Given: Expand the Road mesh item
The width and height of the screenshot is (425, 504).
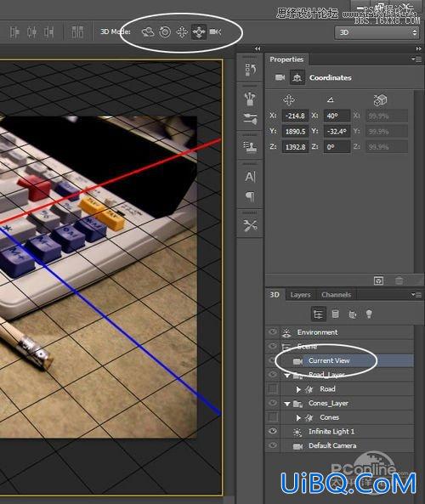Looking at the screenshot, I should (x=298, y=389).
